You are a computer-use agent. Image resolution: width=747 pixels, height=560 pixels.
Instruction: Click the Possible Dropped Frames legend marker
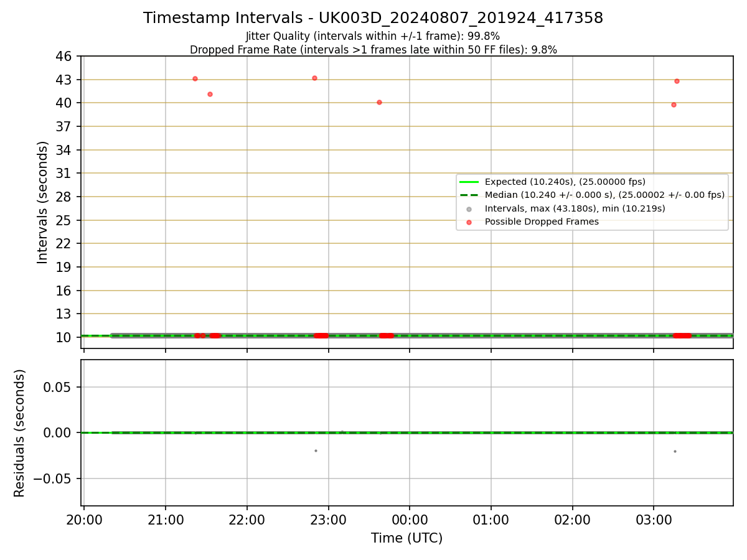tap(469, 222)
